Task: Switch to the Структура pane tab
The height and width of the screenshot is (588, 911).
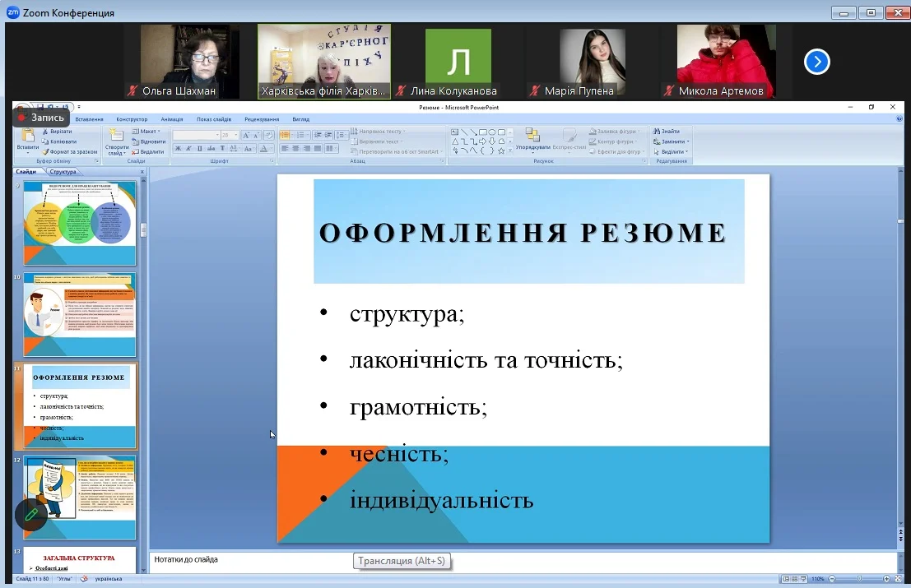Action: point(63,172)
